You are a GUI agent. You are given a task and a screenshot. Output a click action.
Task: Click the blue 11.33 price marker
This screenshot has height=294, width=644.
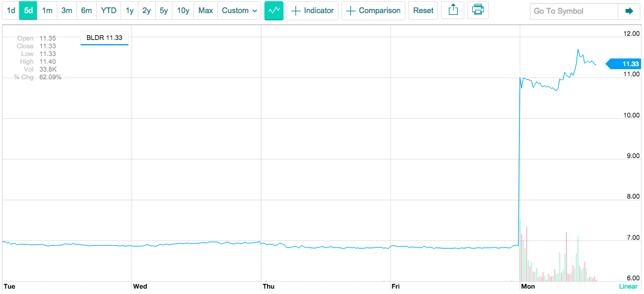(624, 64)
